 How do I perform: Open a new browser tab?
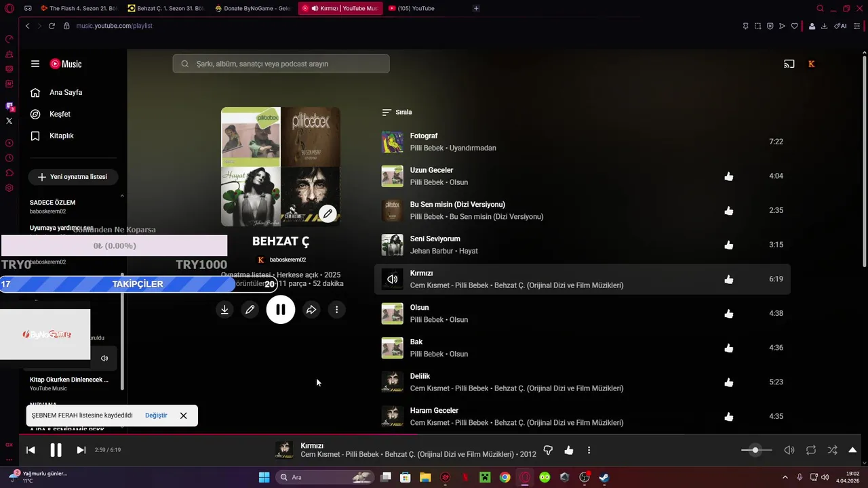coord(476,8)
